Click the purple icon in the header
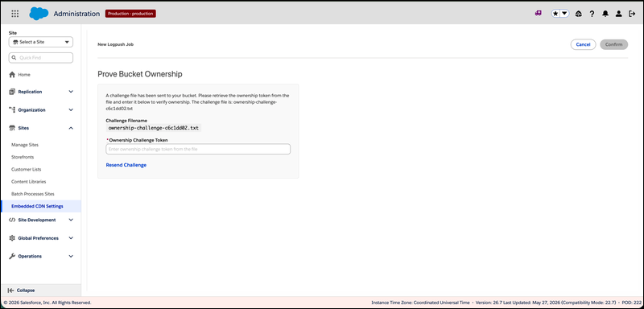Image resolution: width=644 pixels, height=309 pixels. pyautogui.click(x=538, y=14)
